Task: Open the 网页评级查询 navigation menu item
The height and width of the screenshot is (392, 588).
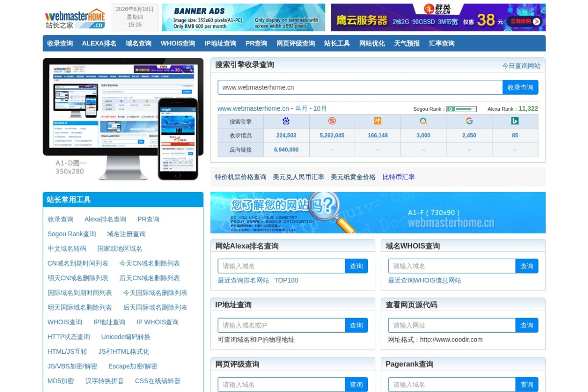Action: pos(295,43)
